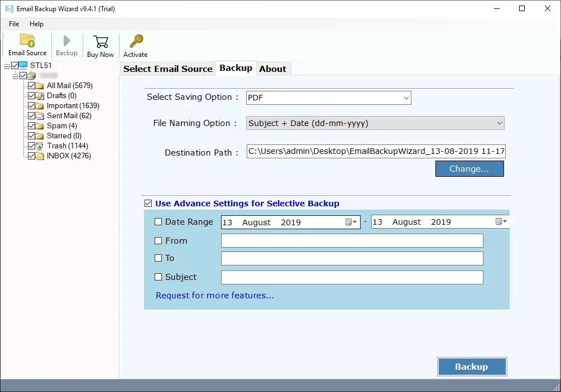
Task: Switch to the Select Email Source tab
Action: (167, 69)
